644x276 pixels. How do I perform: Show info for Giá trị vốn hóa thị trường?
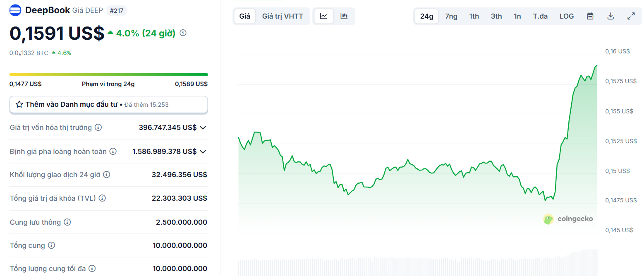98,127
